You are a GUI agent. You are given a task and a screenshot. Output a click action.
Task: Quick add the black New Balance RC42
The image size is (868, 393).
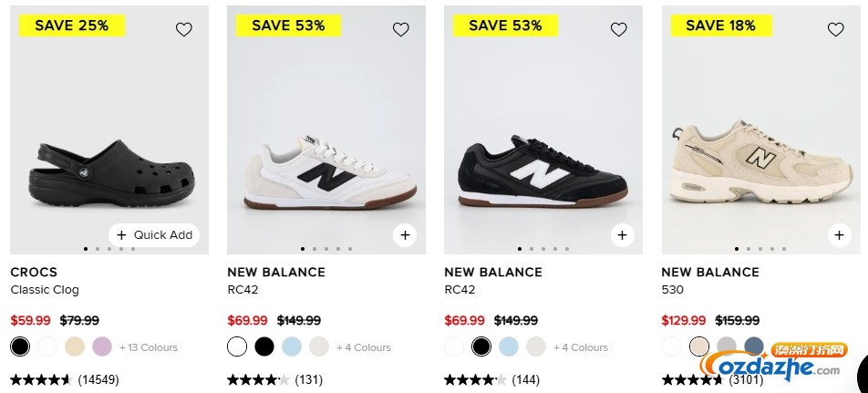[x=622, y=235]
